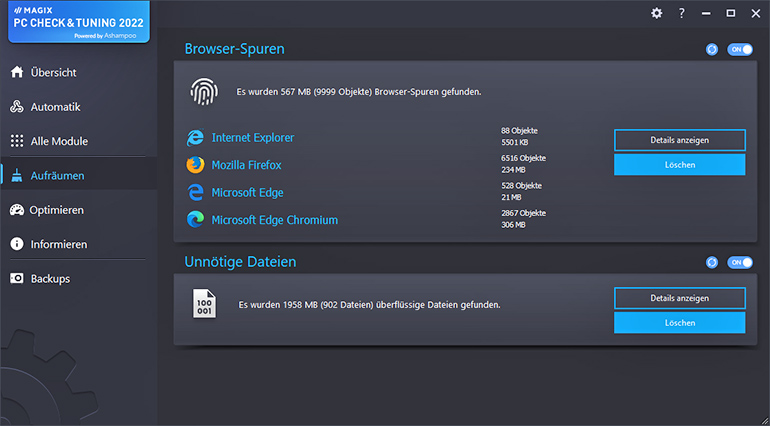Open help with the question mark icon

click(682, 13)
